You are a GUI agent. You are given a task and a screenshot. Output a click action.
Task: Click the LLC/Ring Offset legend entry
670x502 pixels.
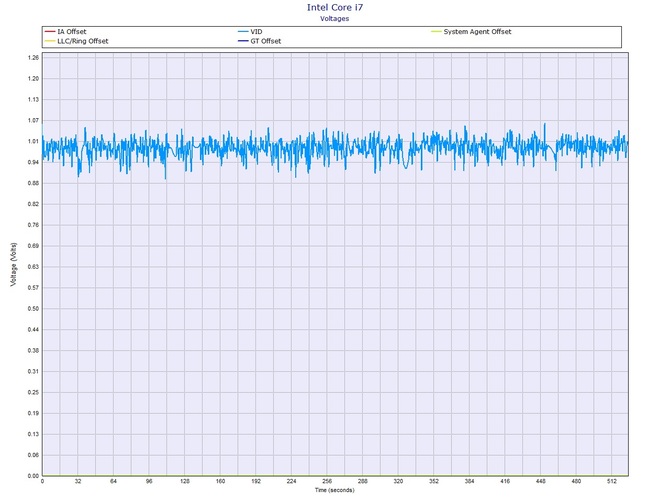coord(76,41)
